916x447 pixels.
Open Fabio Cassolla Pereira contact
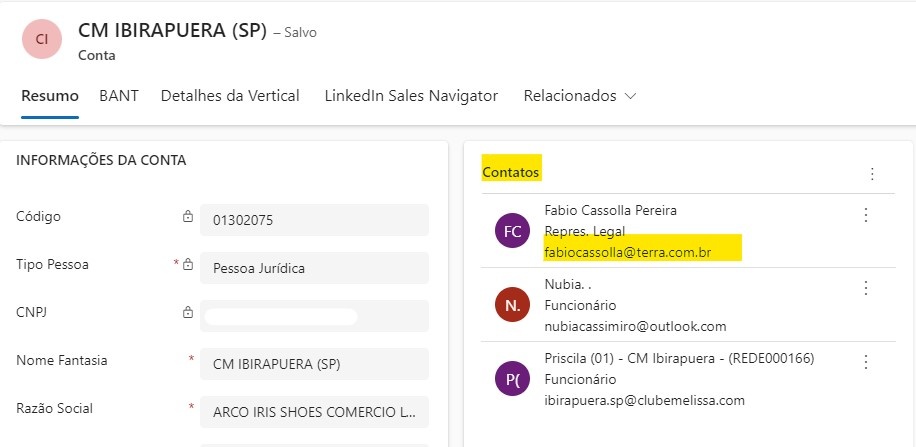tap(610, 210)
